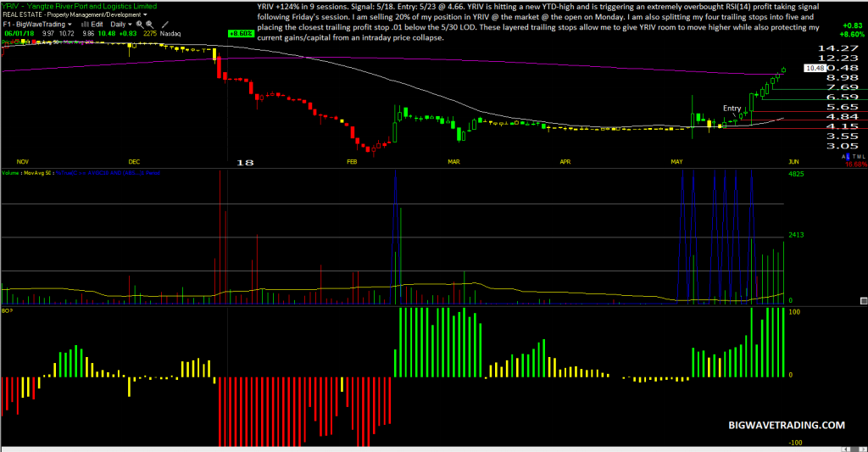Click the pane resize icon beside the volume pane
The image size is (868, 452).
point(864,301)
